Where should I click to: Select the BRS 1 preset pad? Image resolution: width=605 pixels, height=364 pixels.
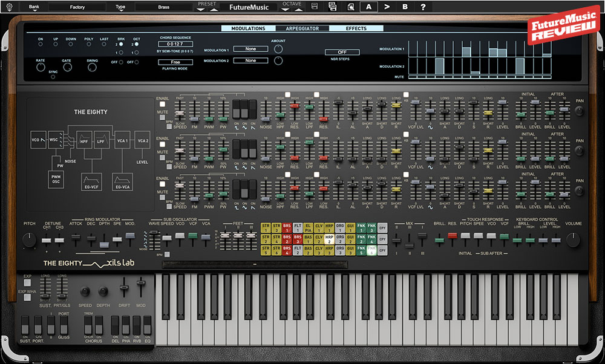(x=287, y=228)
